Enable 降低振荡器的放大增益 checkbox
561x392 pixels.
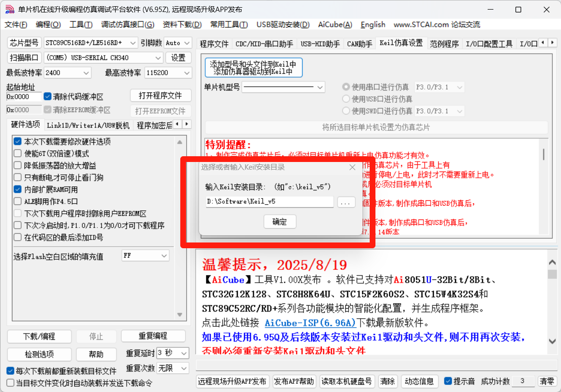click(x=18, y=166)
